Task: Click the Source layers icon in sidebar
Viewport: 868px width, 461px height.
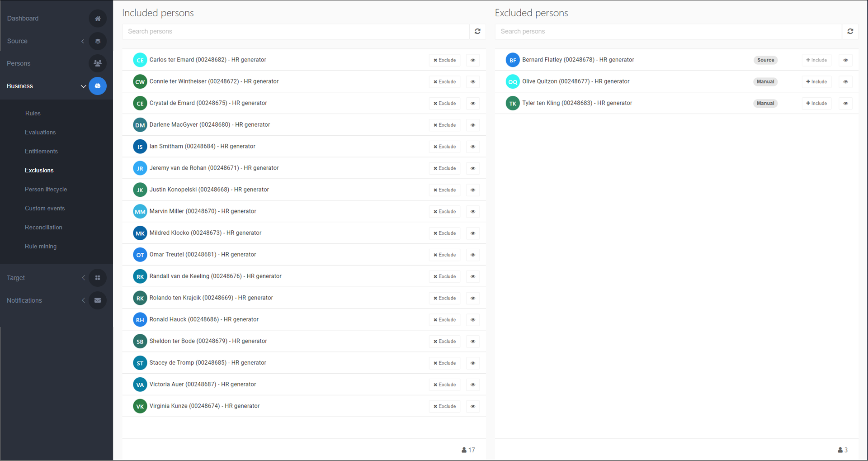Action: (x=98, y=41)
